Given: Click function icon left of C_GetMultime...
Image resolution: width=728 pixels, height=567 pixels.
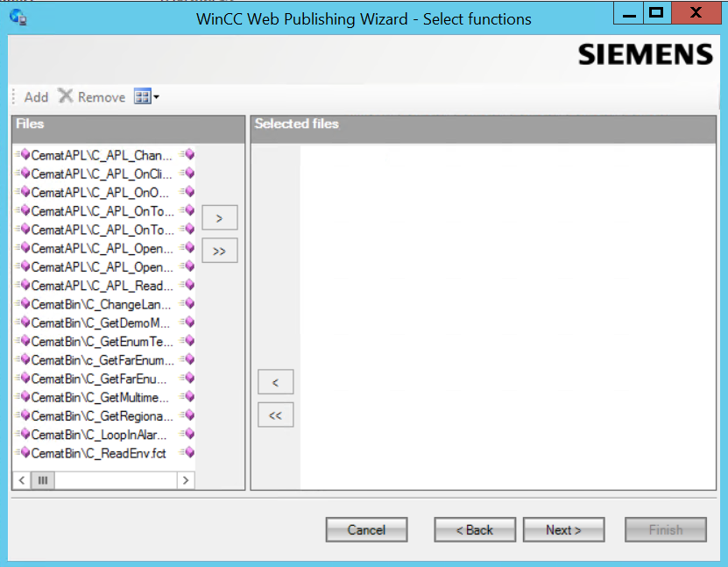Looking at the screenshot, I should [23, 397].
